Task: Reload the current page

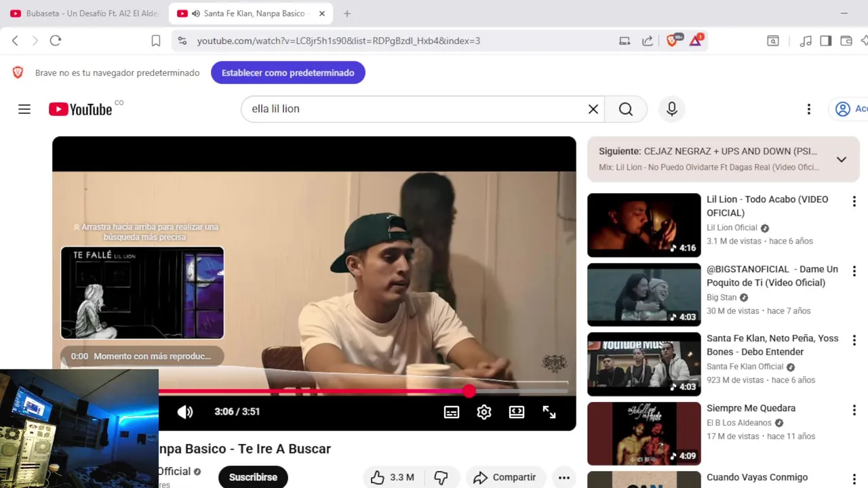Action: tap(56, 41)
